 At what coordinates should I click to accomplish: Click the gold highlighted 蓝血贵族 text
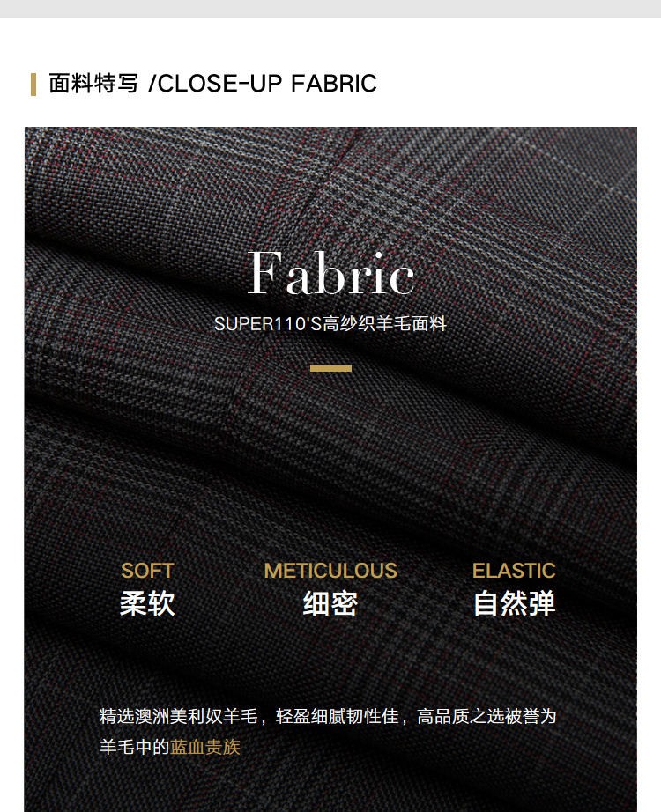click(205, 747)
